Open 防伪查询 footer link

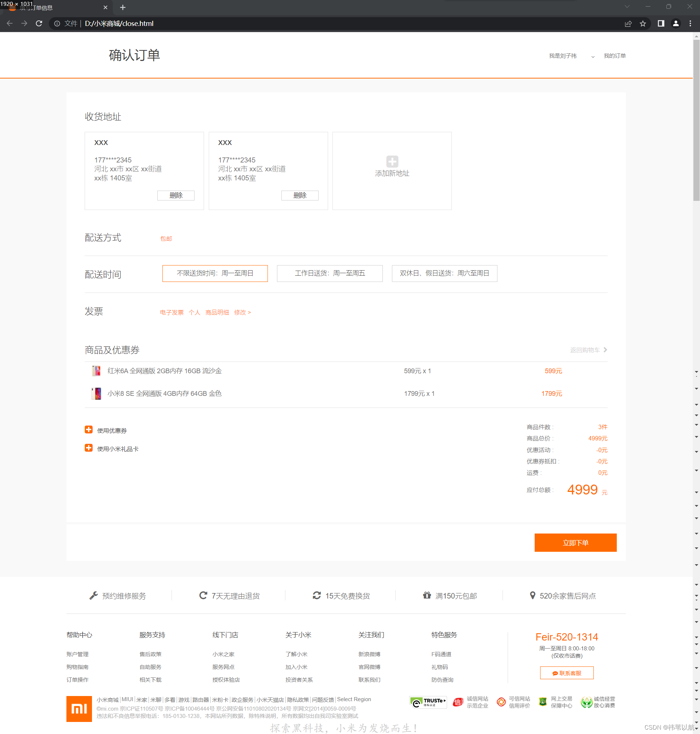click(x=442, y=680)
